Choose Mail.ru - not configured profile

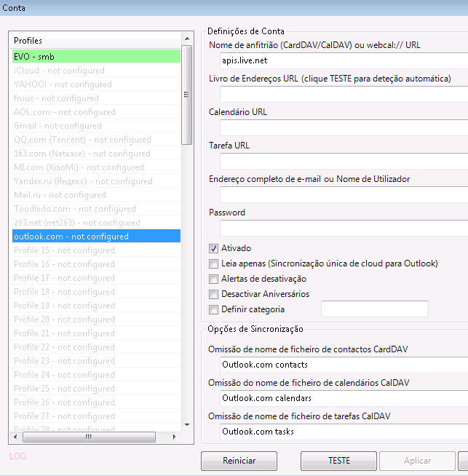pos(96,195)
